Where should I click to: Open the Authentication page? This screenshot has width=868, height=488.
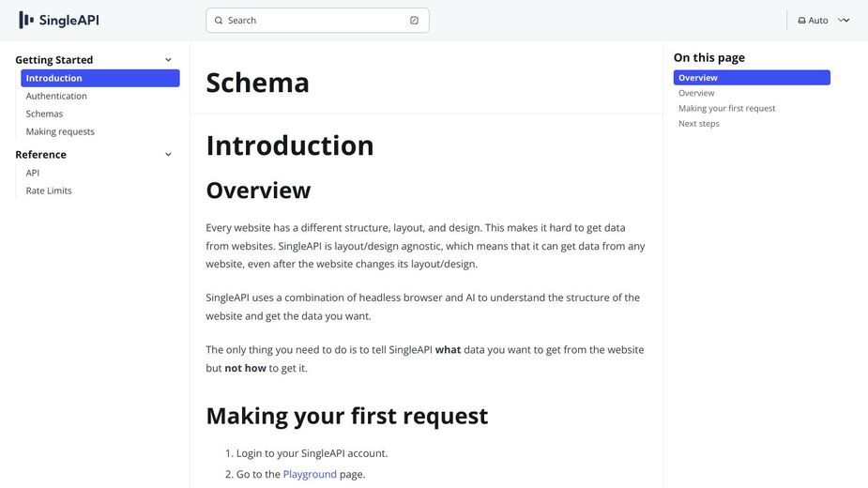pos(56,96)
